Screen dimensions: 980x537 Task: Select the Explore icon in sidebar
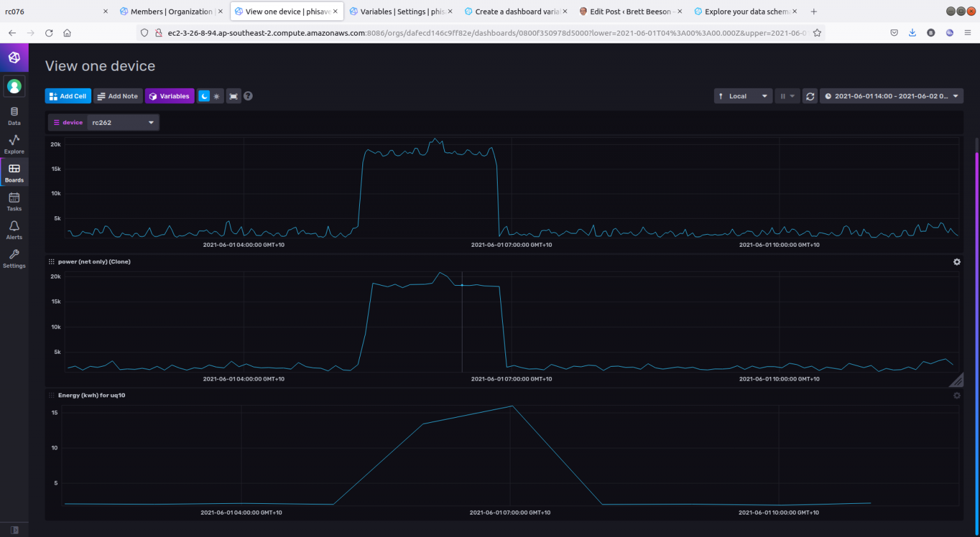14,143
